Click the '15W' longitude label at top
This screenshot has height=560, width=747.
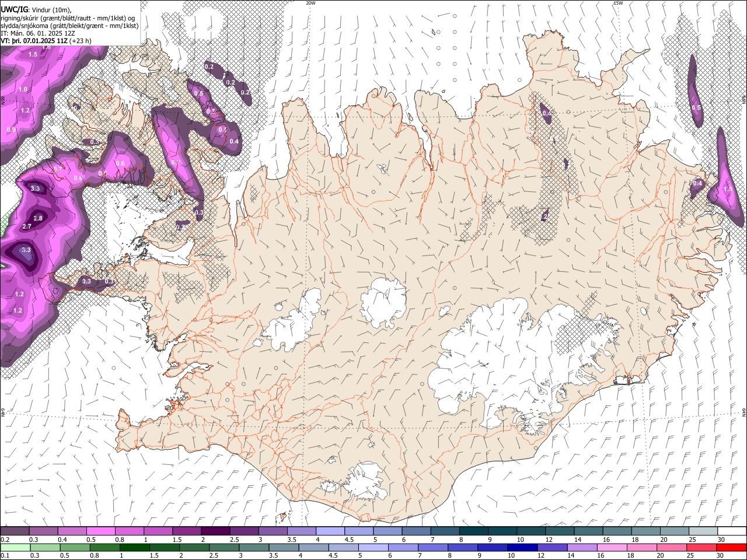(x=618, y=3)
